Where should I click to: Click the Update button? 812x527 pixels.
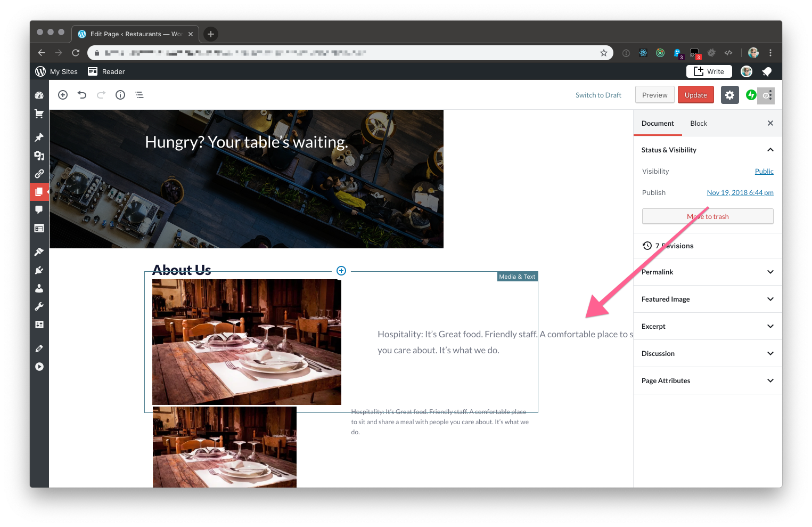(695, 94)
